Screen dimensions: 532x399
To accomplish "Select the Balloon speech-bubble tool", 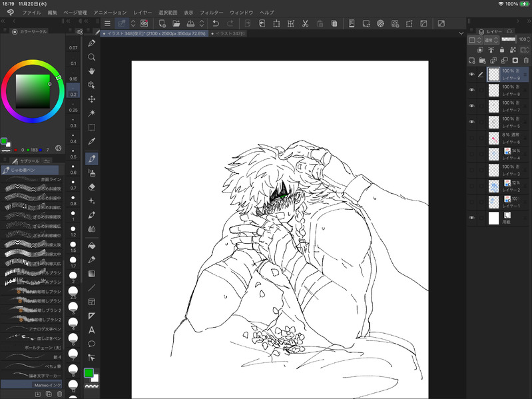I will 92,344.
